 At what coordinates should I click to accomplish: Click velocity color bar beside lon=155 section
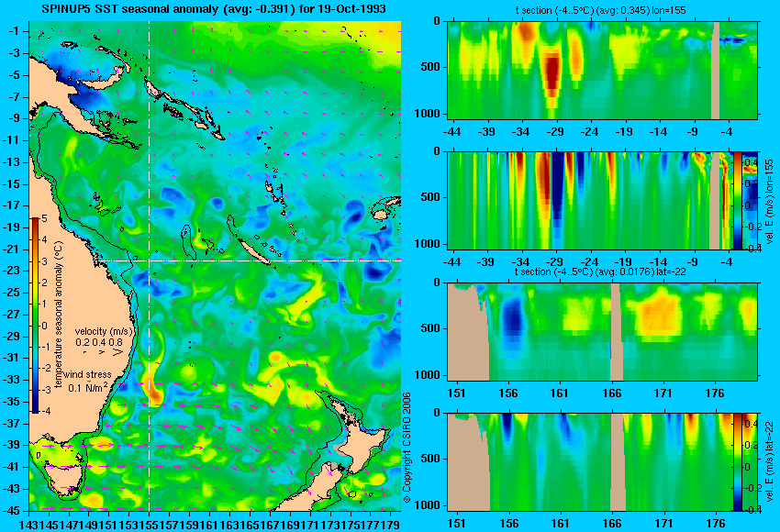coord(738,200)
